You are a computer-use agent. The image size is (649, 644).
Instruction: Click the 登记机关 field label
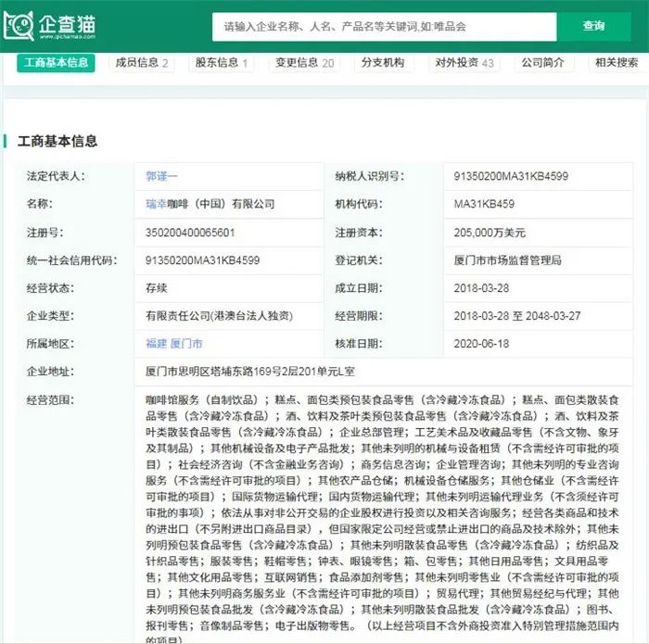click(359, 260)
